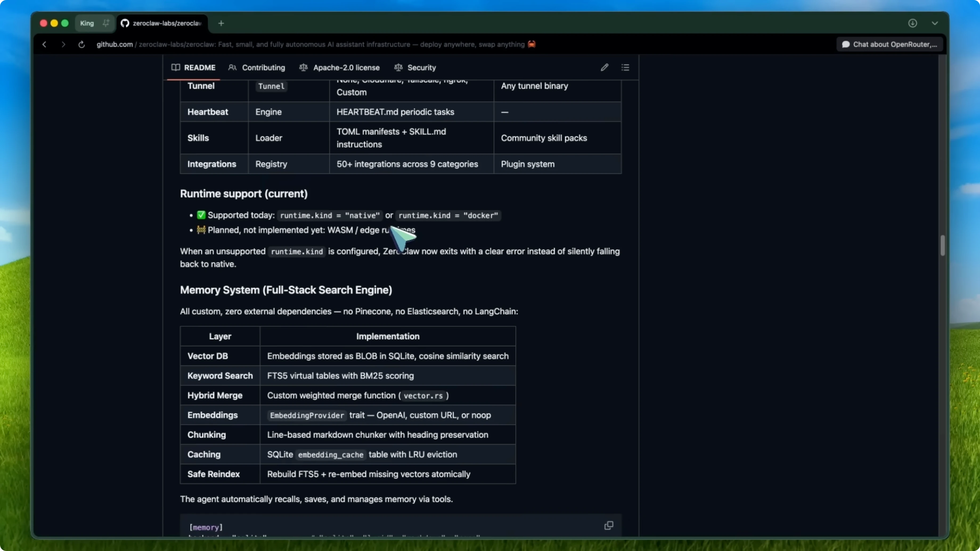The width and height of the screenshot is (980, 551).
Task: Open the downloads icon in title bar
Action: click(912, 23)
